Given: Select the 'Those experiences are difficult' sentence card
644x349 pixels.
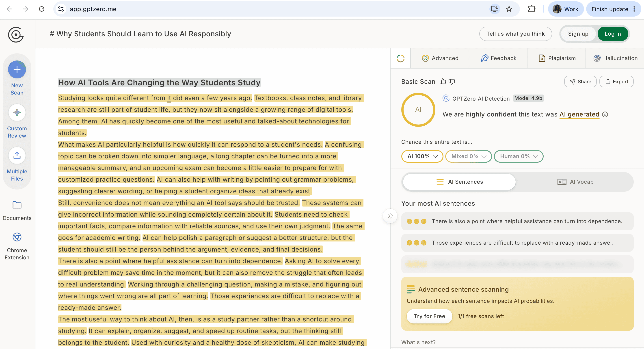Looking at the screenshot, I should (517, 243).
